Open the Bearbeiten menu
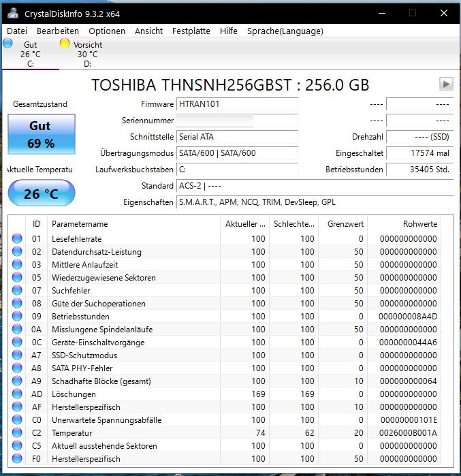 pyautogui.click(x=58, y=31)
